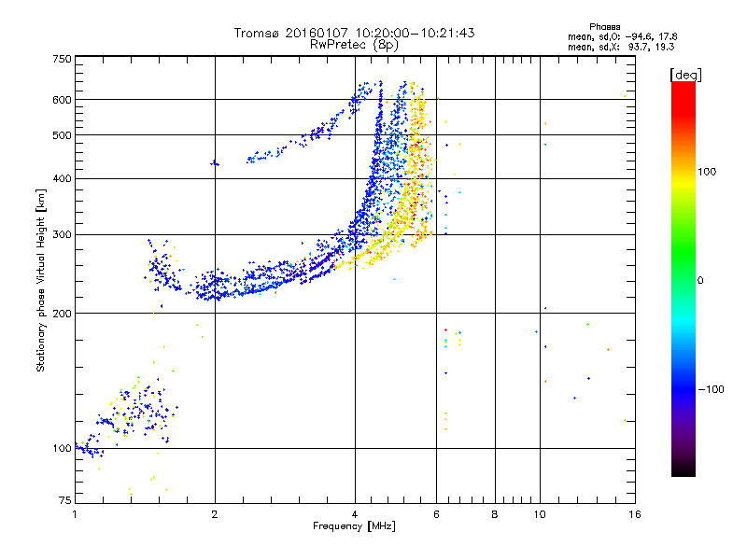Click the x-axis tick label '8'
Image resolution: width=747 pixels, height=560 pixels.
tap(495, 514)
